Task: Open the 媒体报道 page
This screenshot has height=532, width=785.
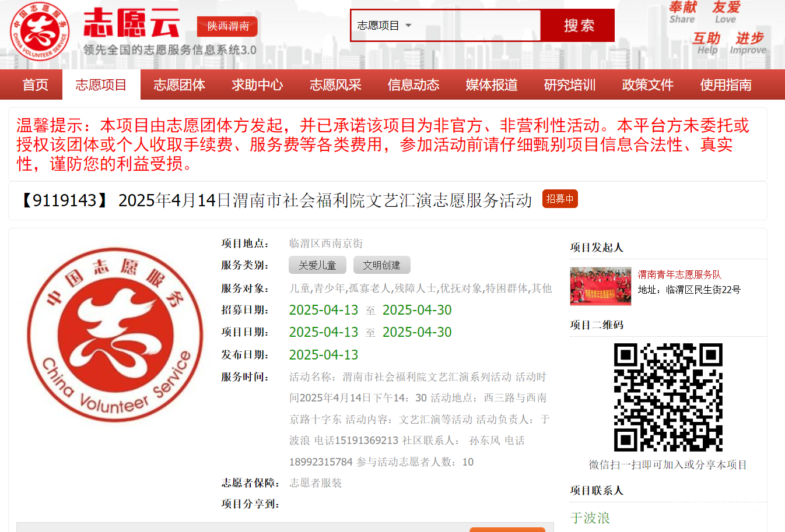Action: (492, 85)
